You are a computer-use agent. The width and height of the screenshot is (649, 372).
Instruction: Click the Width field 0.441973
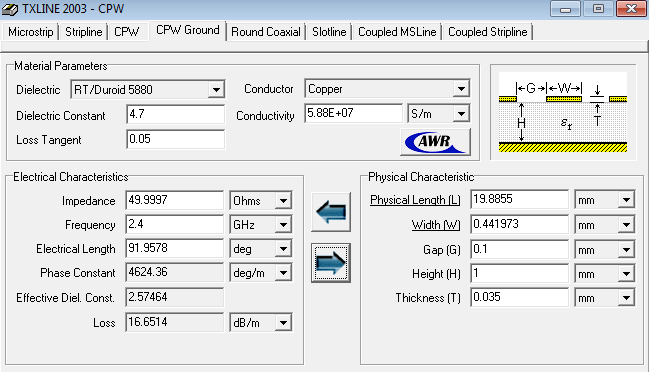point(519,224)
